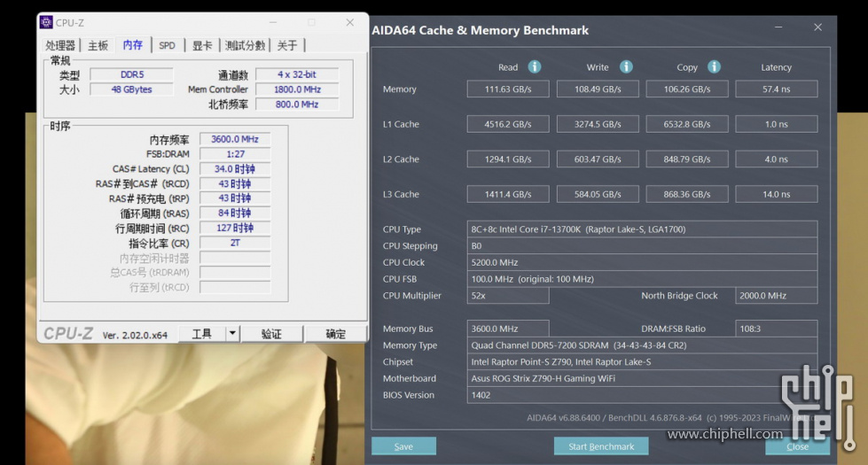This screenshot has width=868, height=465.
Task: Click the CPU-Z app icon in title bar
Action: tap(46, 22)
